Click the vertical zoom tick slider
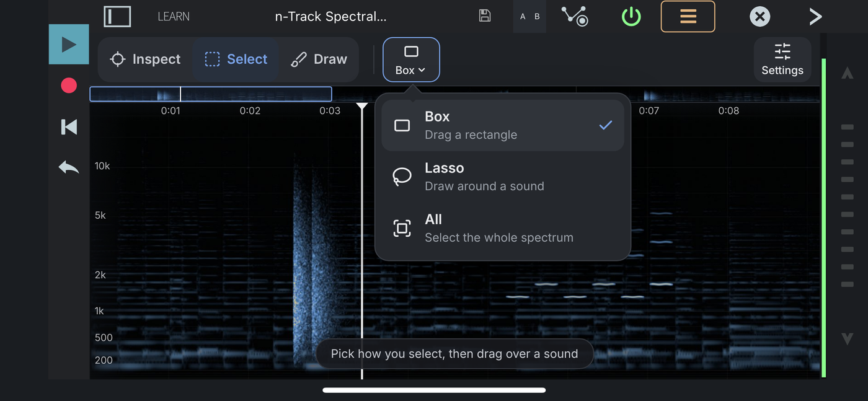Image resolution: width=868 pixels, height=401 pixels. point(847,206)
